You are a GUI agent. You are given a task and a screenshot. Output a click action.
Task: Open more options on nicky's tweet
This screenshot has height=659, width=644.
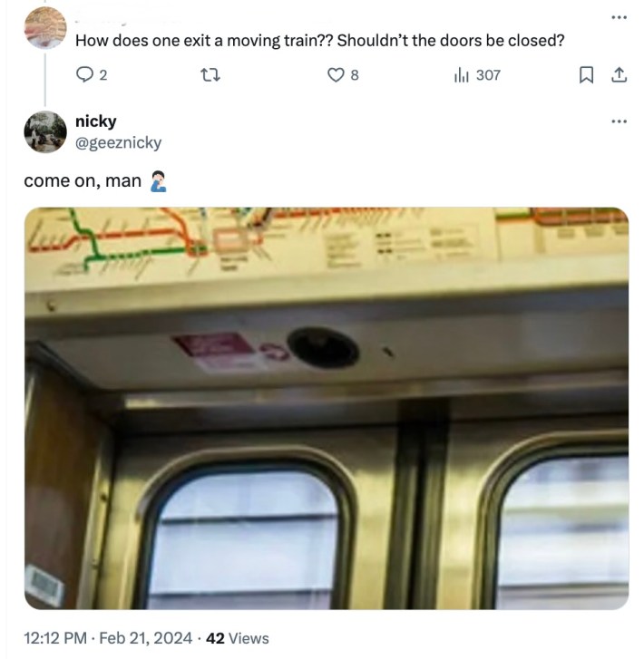coord(619,121)
